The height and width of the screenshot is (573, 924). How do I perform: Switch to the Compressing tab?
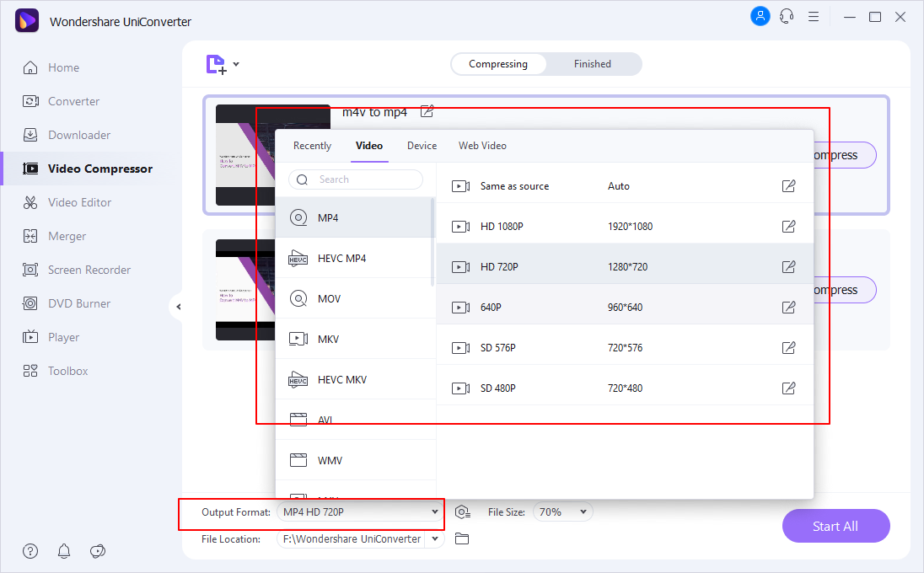click(x=498, y=64)
